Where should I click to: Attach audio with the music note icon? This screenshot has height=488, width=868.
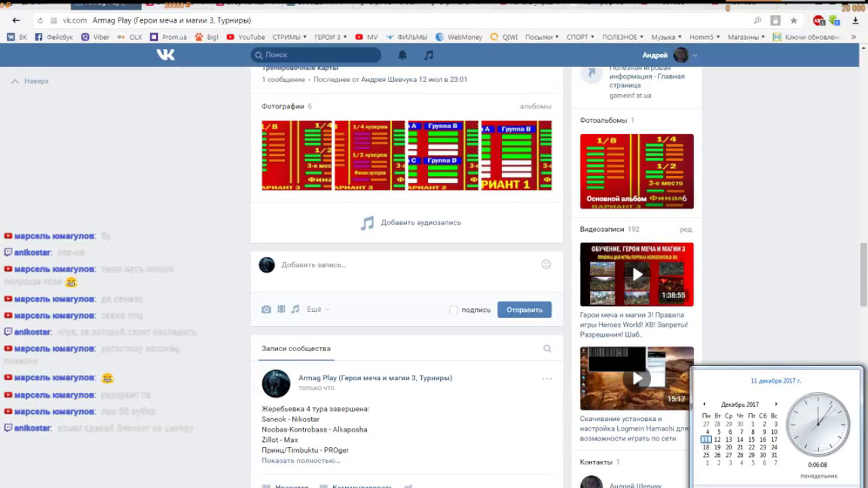(295, 309)
